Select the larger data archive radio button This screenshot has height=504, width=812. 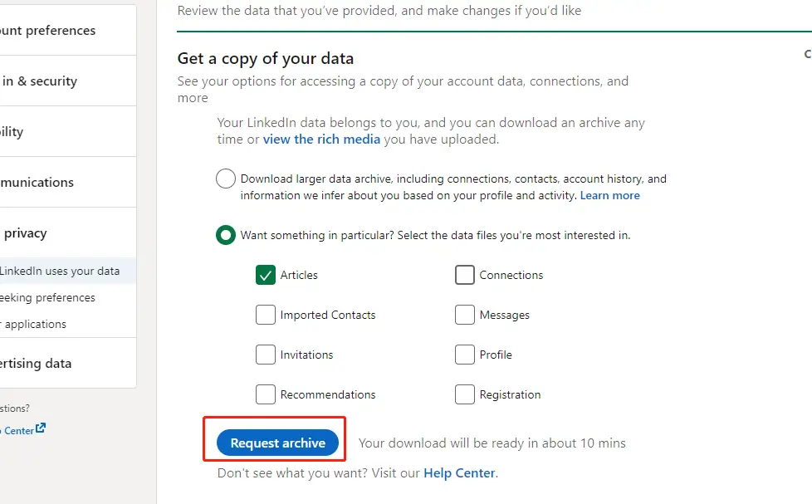coord(225,179)
